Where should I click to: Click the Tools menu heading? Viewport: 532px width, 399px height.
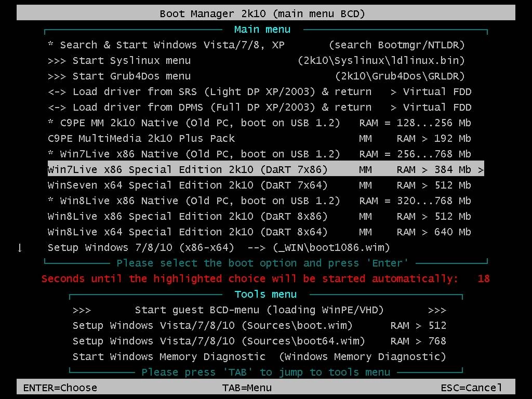(265, 294)
